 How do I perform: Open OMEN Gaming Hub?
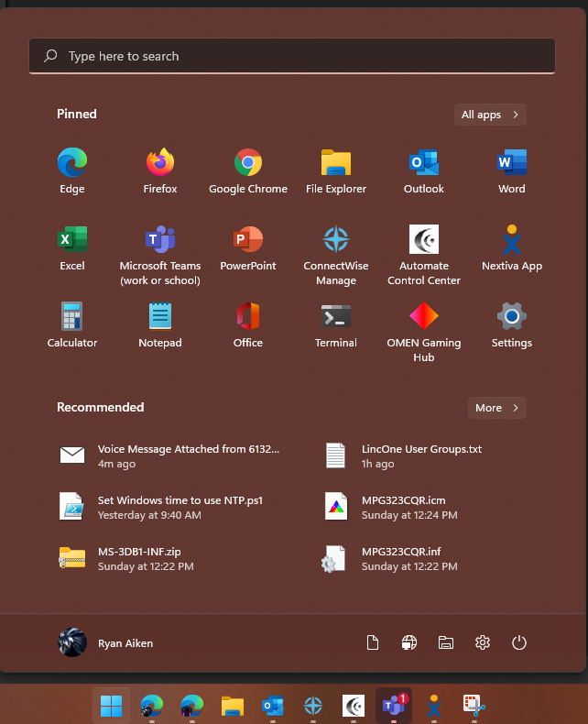coord(424,332)
